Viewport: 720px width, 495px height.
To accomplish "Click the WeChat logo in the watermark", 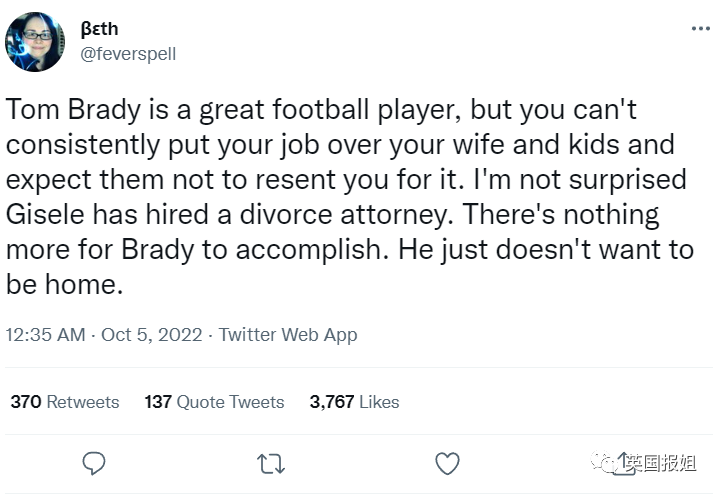I will (x=603, y=461).
